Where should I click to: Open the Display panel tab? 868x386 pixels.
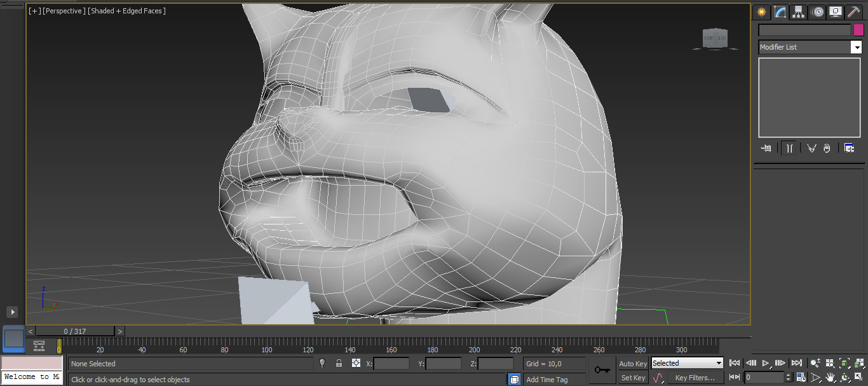point(836,12)
